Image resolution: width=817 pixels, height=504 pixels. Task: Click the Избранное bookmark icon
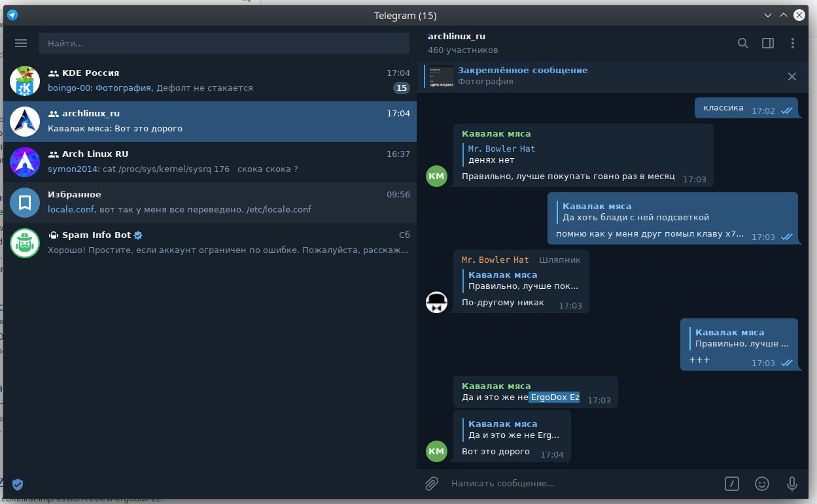pos(25,203)
